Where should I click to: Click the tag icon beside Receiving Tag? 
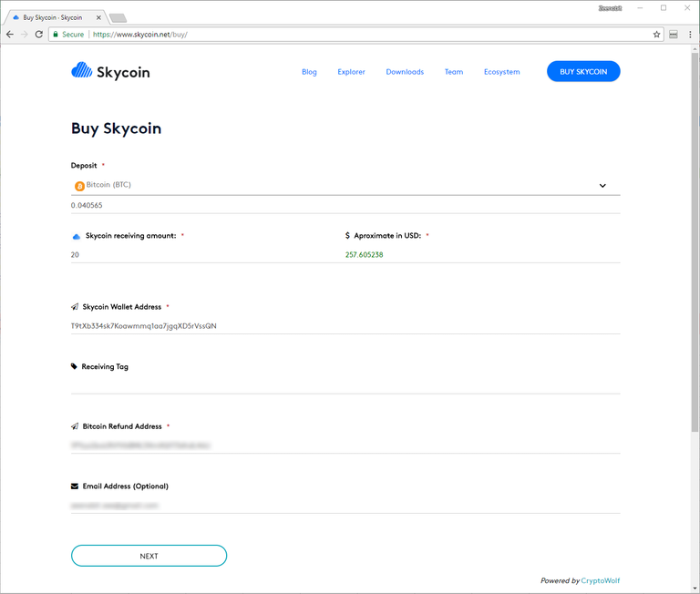[x=74, y=366]
